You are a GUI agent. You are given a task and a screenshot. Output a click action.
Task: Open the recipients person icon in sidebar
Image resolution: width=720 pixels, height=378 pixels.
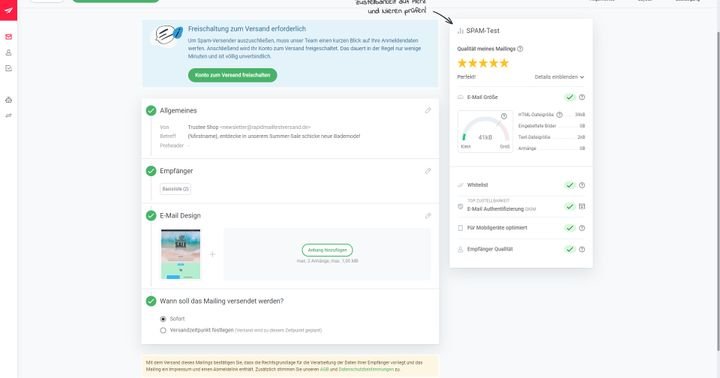pos(8,52)
